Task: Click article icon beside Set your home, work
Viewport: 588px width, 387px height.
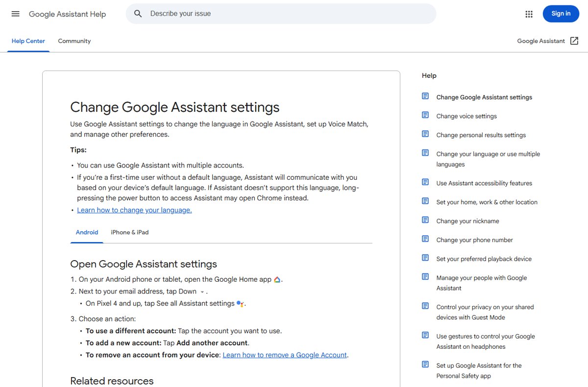Action: tap(425, 201)
